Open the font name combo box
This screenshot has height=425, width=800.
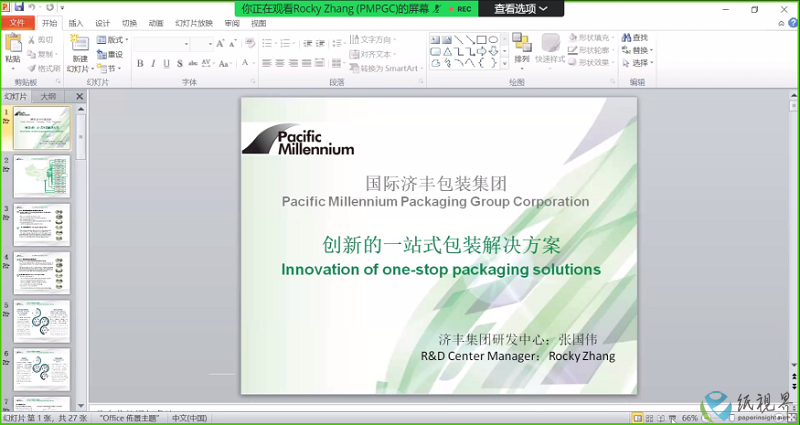[x=162, y=44]
